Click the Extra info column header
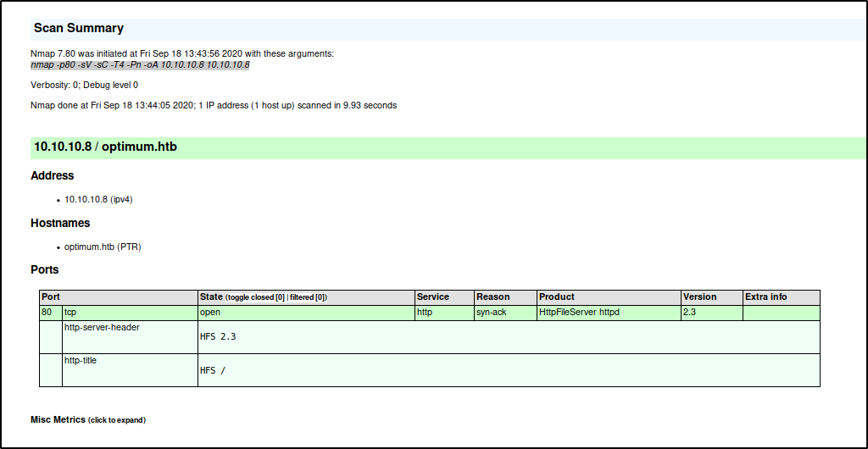The width and height of the screenshot is (868, 449). coord(782,297)
